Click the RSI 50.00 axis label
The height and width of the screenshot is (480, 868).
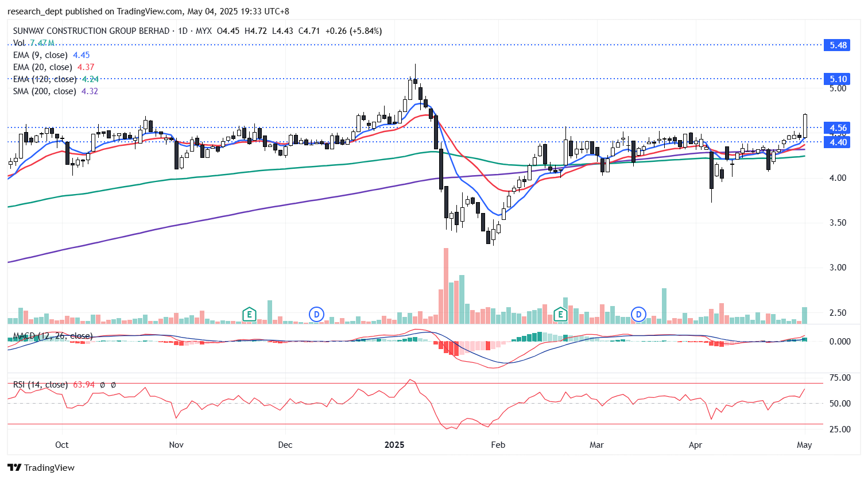(840, 404)
